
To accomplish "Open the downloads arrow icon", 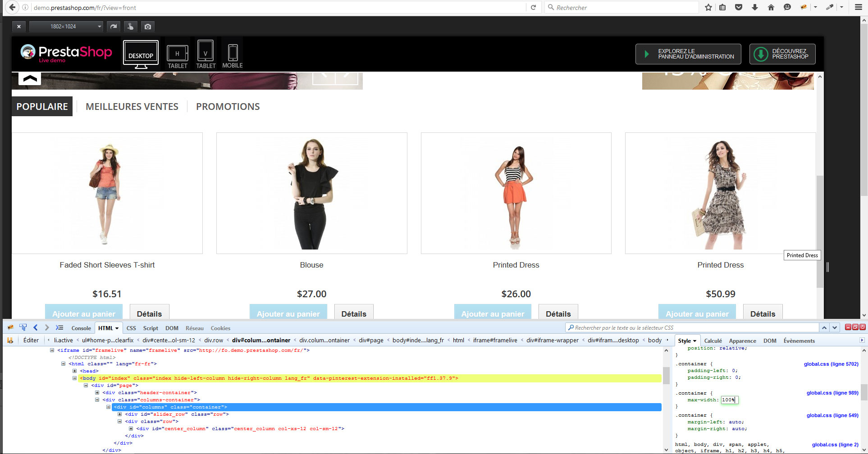I will (754, 7).
